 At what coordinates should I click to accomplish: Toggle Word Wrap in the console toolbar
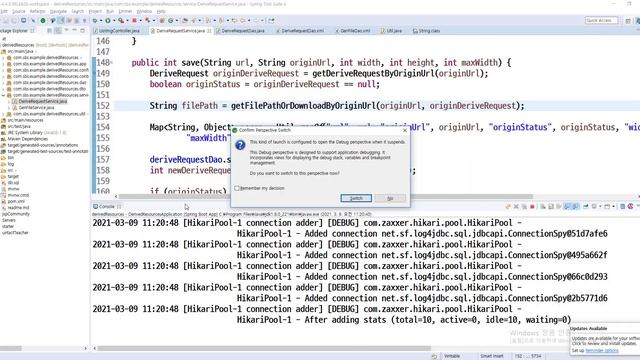559,207
